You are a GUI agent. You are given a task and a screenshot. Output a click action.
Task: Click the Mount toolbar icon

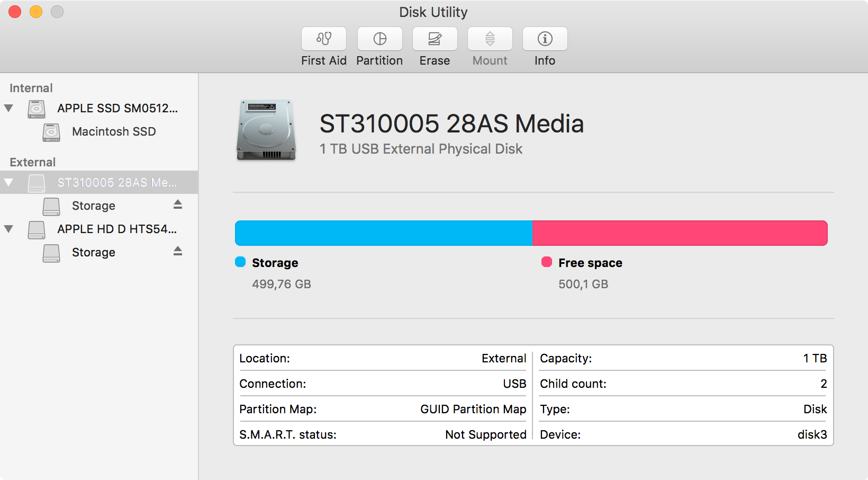tap(490, 39)
